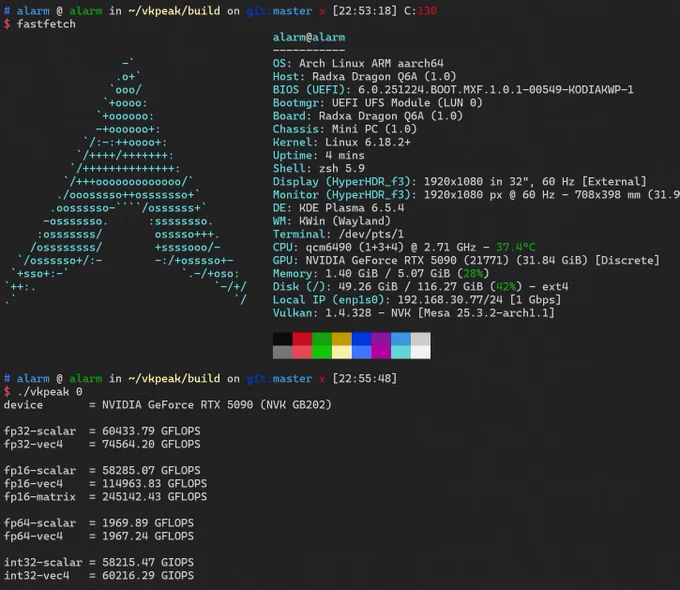Click the 'Disk (/): 49.26 GiB' line
The width and height of the screenshot is (680, 590).
pos(420,287)
